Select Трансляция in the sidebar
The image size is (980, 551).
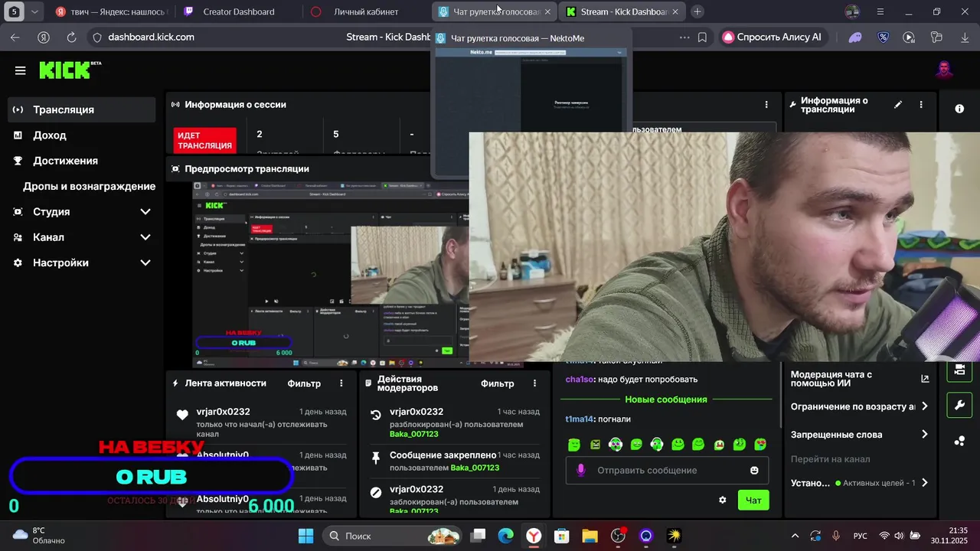click(82, 109)
